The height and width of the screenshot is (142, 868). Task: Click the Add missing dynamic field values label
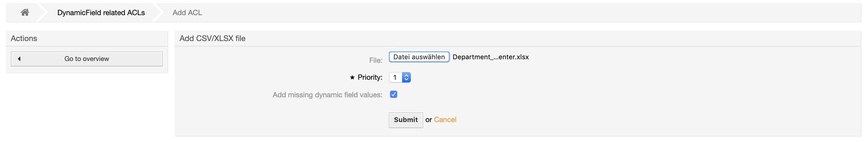click(327, 95)
